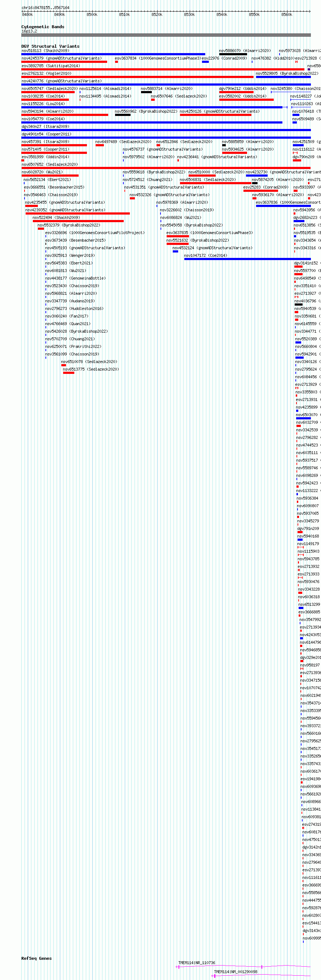Click nsv2796273 (Huddleston2016) label
The height and width of the screenshot is (980, 321).
tap(74, 309)
